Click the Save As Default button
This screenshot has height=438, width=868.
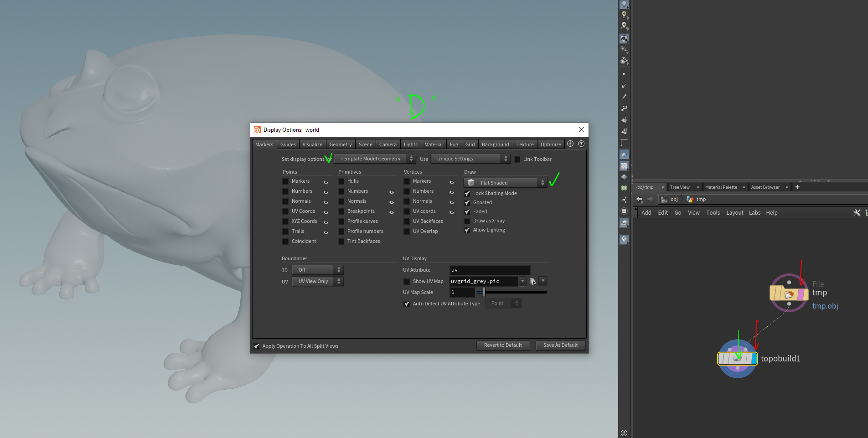[x=560, y=345]
